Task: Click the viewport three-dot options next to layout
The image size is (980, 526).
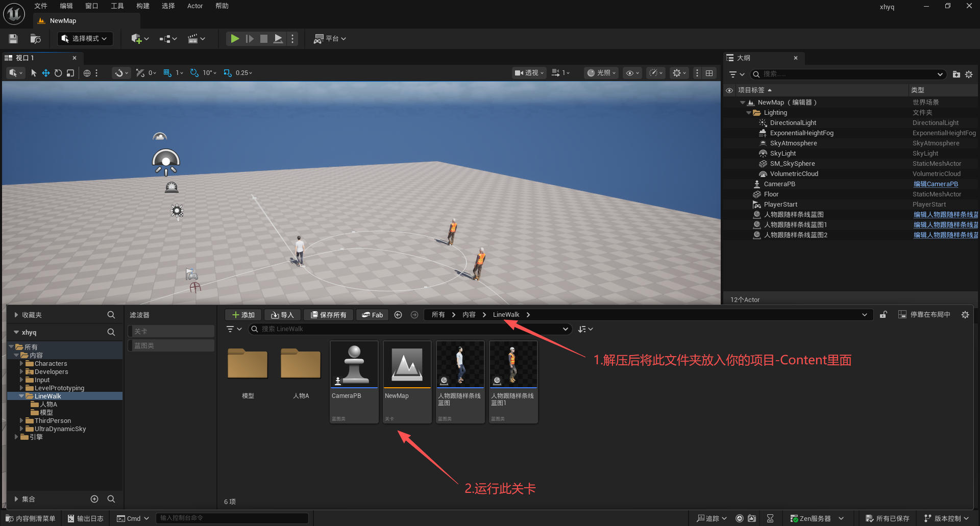Action: click(697, 73)
